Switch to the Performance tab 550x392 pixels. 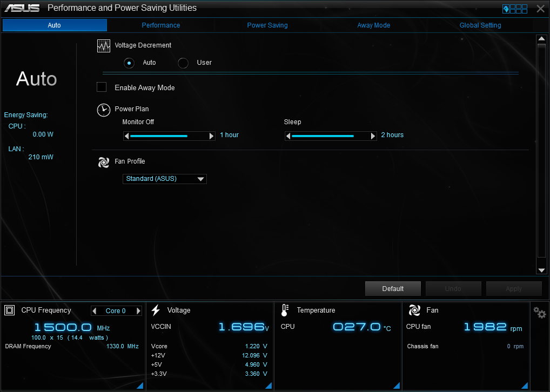coord(160,25)
